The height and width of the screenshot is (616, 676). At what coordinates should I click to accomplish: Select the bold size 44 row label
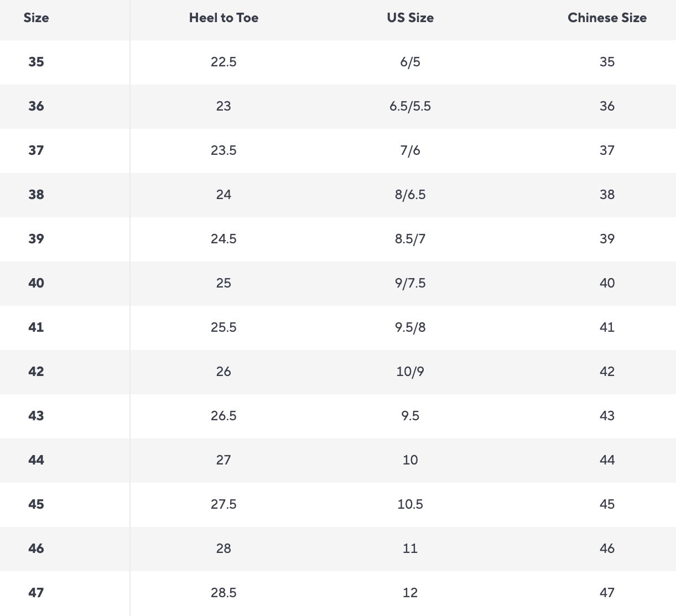coord(36,460)
